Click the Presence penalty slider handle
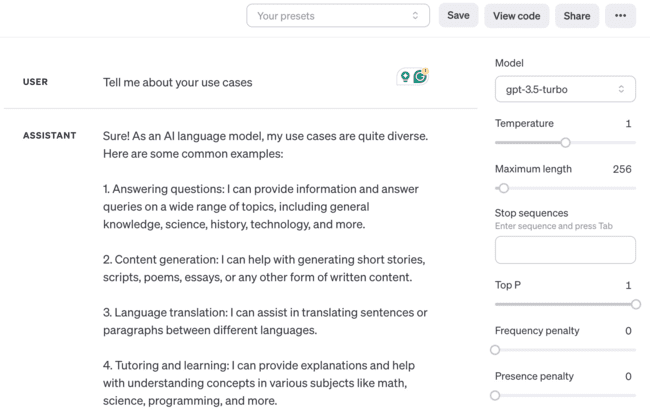 495,396
